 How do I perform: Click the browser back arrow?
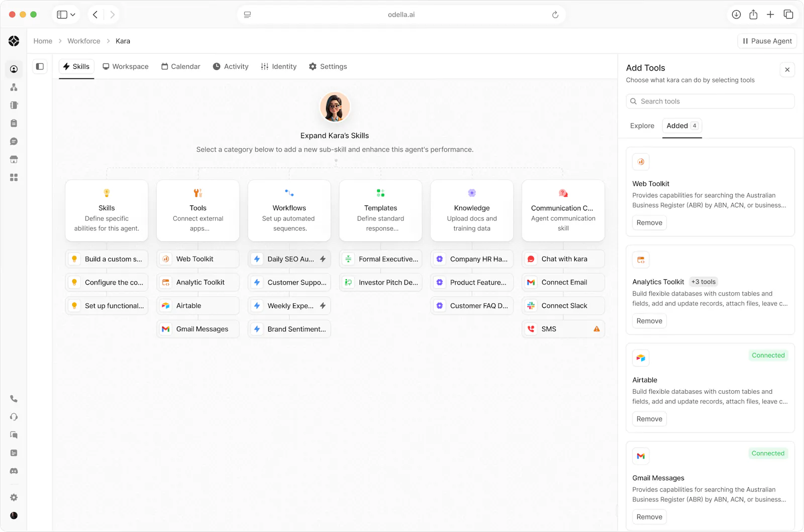[x=95, y=15]
